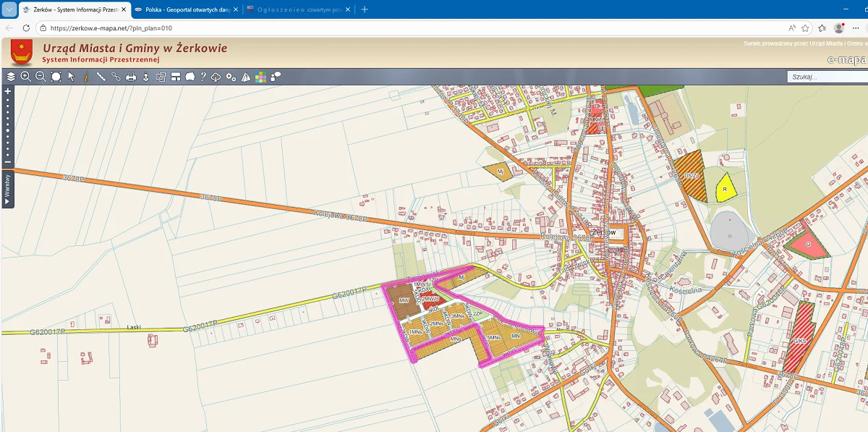Open the layers stack icon in toolbar
The width and height of the screenshot is (868, 432).
tap(11, 77)
